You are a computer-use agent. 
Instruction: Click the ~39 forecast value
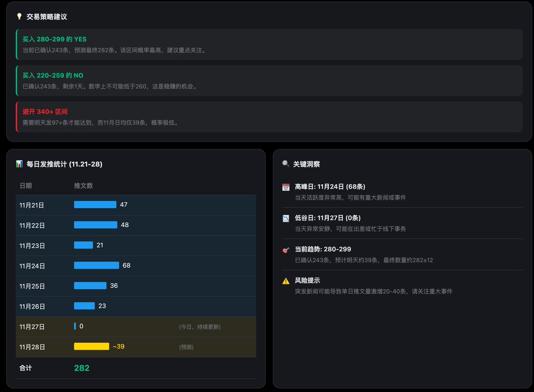point(118,347)
